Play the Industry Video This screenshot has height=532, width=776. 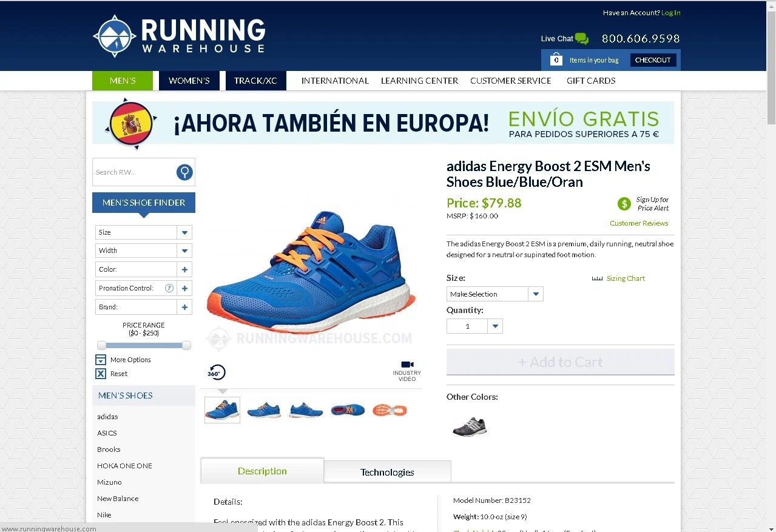pos(407,371)
